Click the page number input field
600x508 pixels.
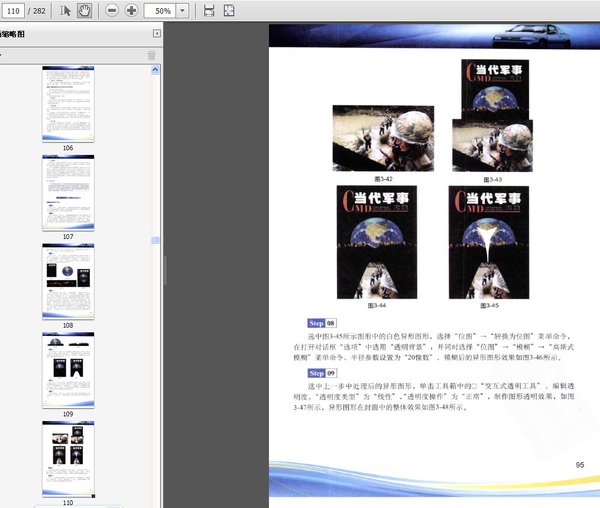coord(14,10)
